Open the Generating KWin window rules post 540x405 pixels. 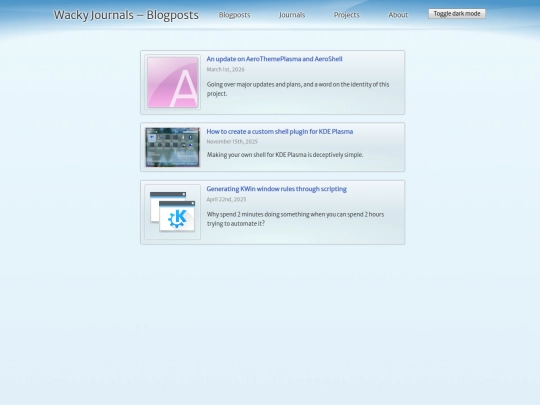[x=277, y=189]
